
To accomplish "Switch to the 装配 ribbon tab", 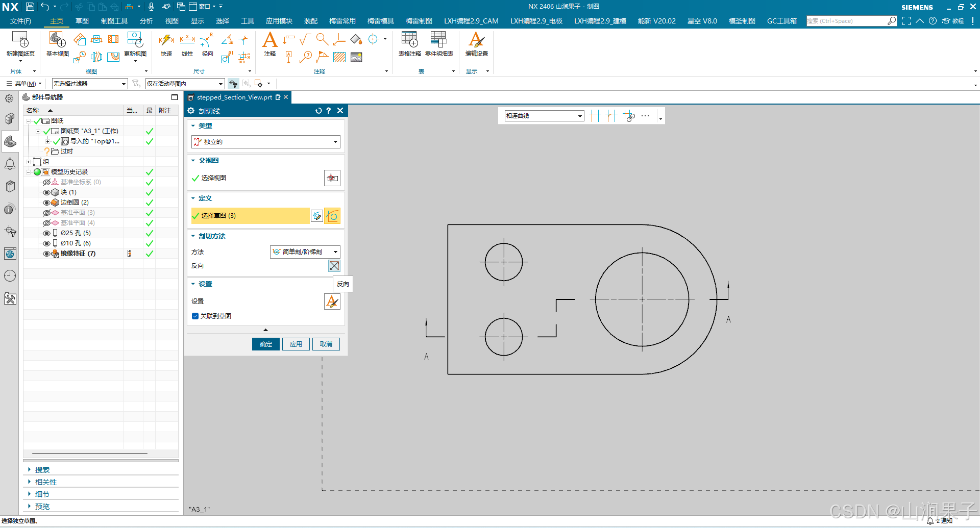I will (x=311, y=21).
